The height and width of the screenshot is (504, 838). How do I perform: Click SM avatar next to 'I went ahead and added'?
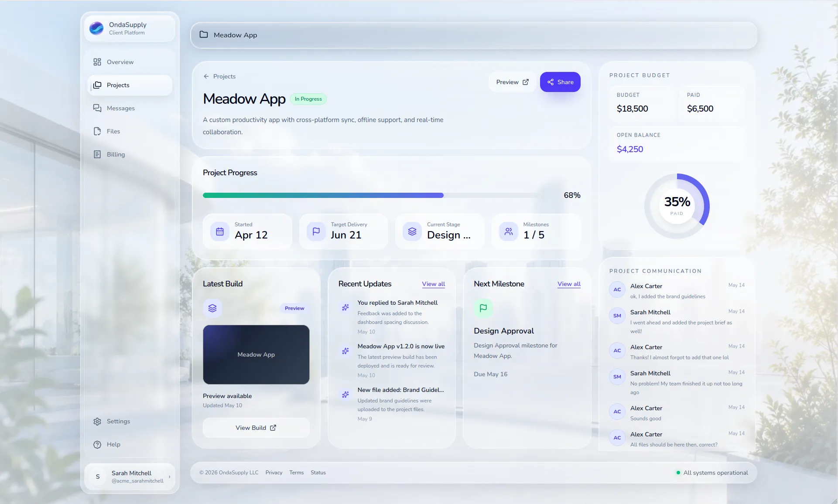617,316
